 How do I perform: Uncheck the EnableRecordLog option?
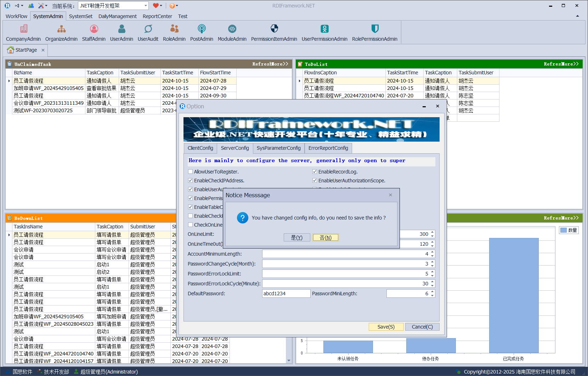(315, 172)
